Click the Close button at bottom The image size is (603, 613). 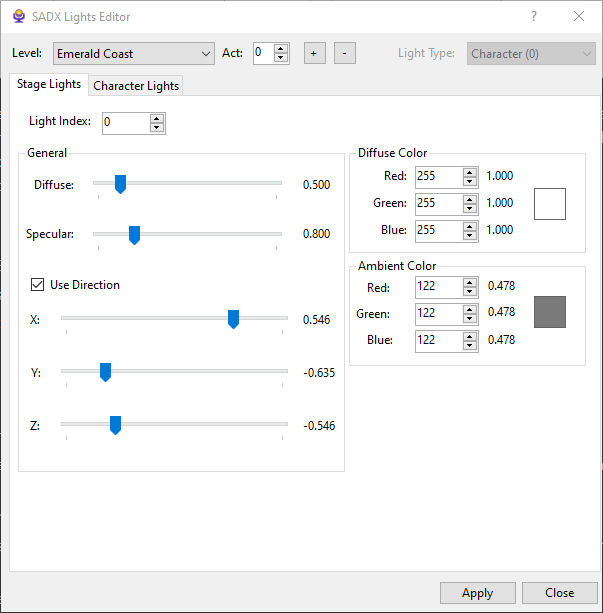tap(559, 593)
